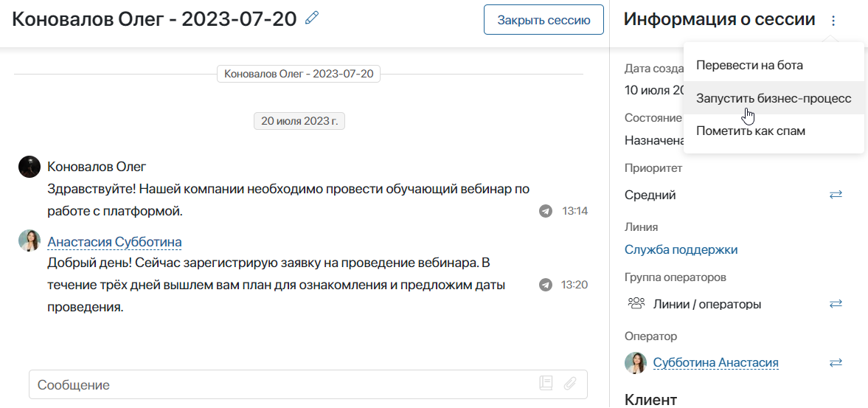Choose 'Запустить бизнес-процесс' from the menu
The image size is (868, 408).
pyautogui.click(x=773, y=98)
